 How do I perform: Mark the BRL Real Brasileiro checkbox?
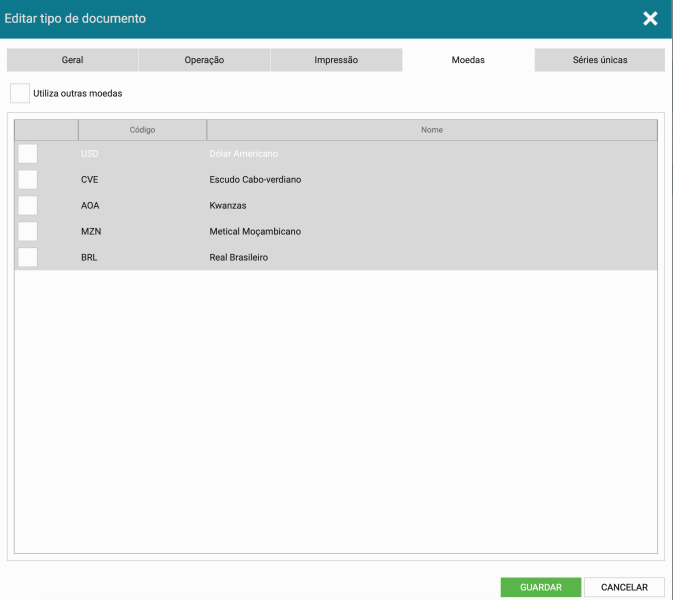coord(28,258)
